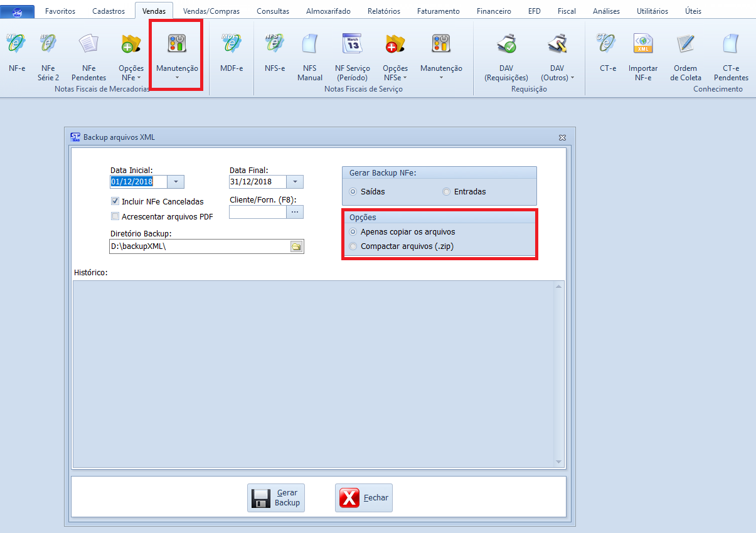
Task: Choose Compactar arquivos (.zip) option
Action: [353, 246]
